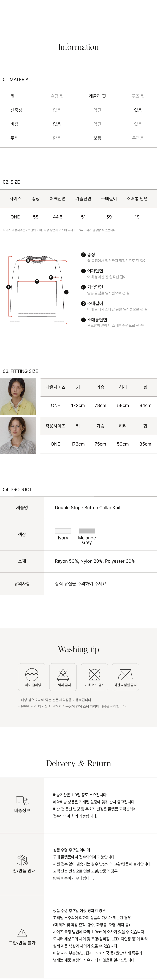Click the no tumble dry icon

tap(94, 674)
